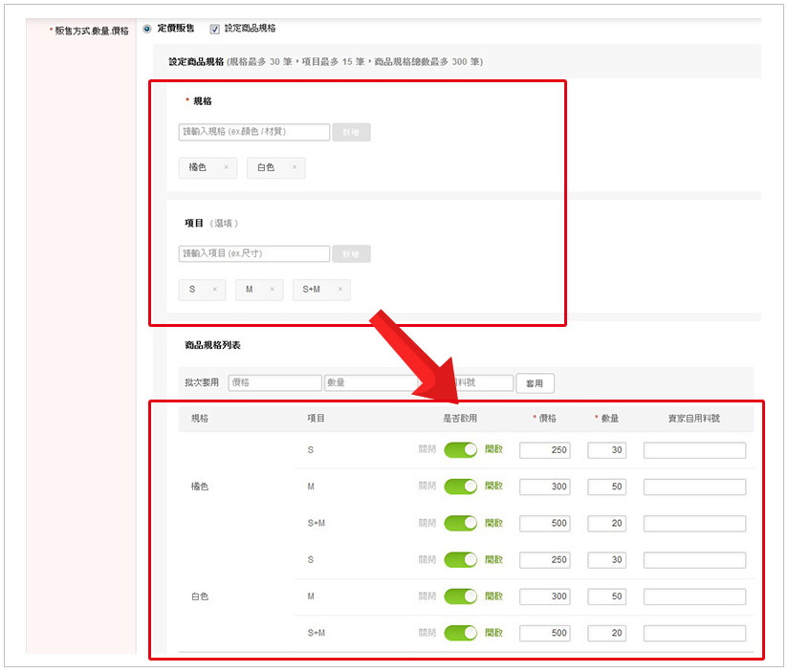Uncheck the 設定商品規格 checkbox

[x=214, y=29]
